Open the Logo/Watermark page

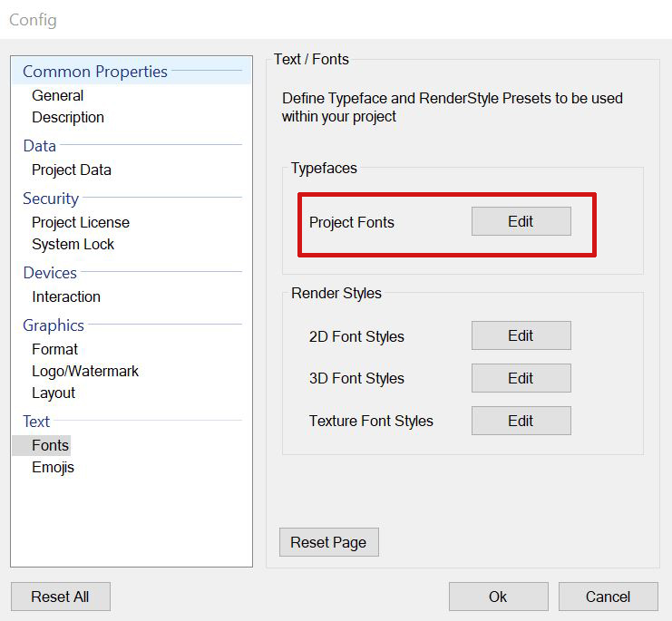click(85, 371)
